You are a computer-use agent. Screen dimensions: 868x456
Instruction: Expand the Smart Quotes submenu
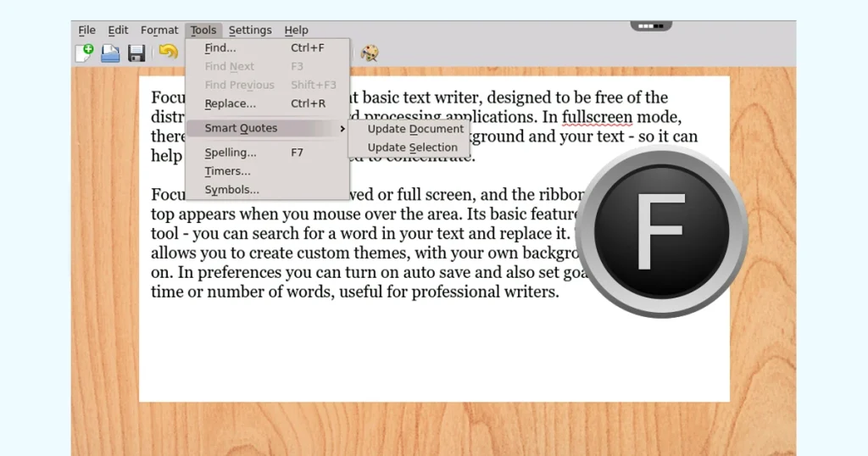(x=268, y=128)
